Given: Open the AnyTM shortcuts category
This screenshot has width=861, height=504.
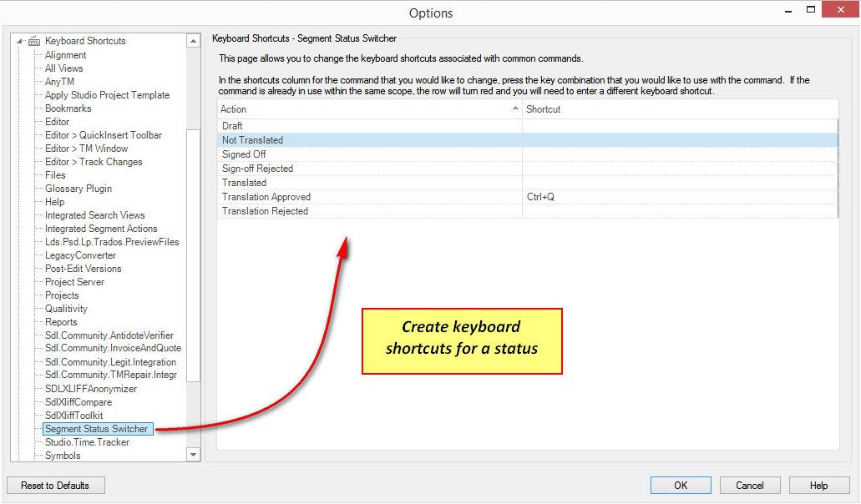Looking at the screenshot, I should (59, 82).
